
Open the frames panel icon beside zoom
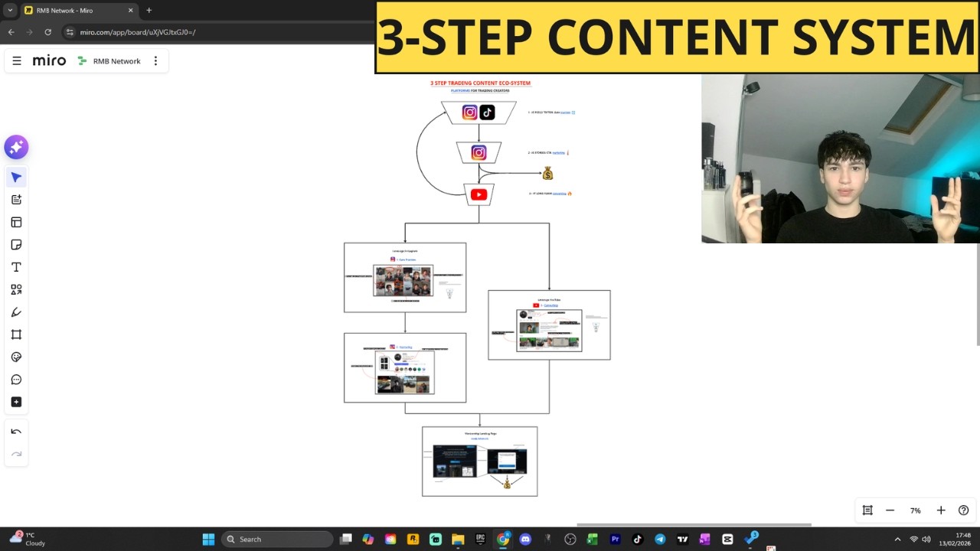pyautogui.click(x=867, y=510)
